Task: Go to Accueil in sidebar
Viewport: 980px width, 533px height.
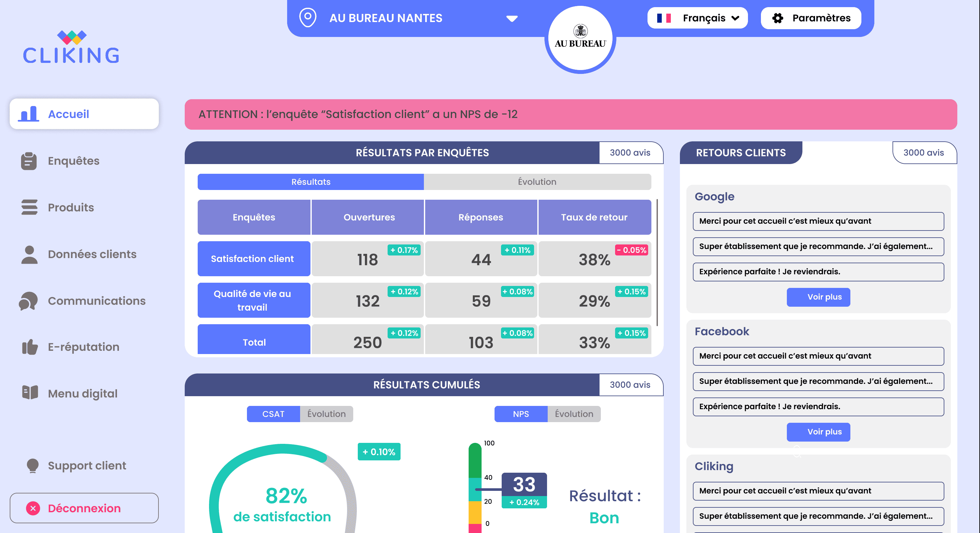Action: click(84, 114)
